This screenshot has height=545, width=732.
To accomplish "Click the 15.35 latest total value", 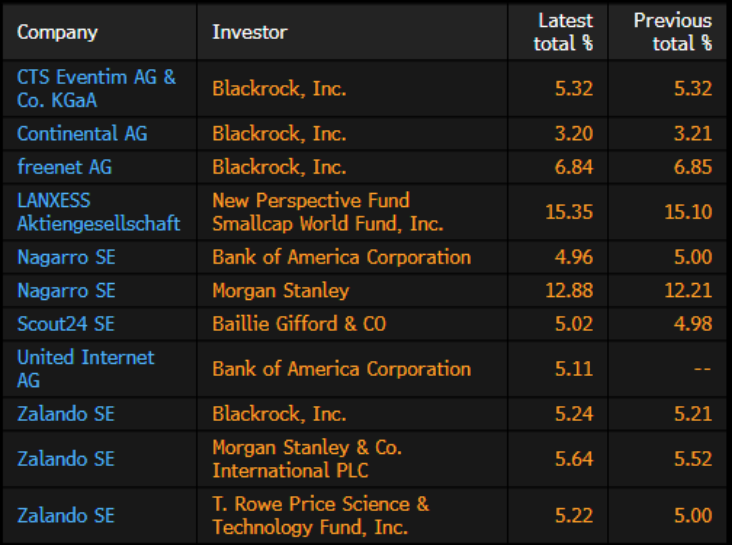I will pyautogui.click(x=573, y=212).
